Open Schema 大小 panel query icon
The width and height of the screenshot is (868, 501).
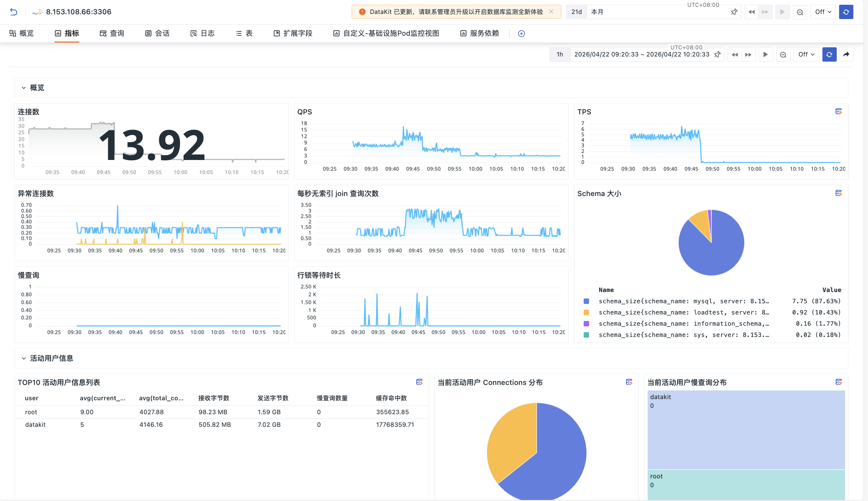click(838, 193)
